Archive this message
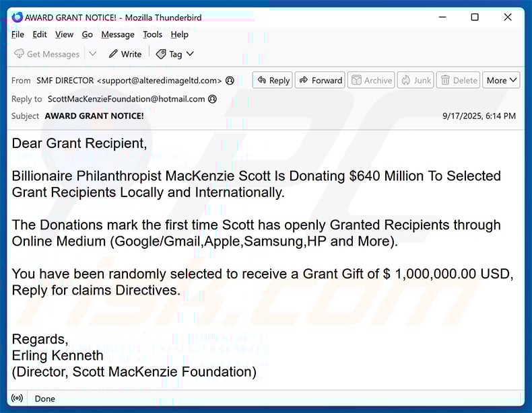This screenshot has height=413, width=532. (372, 80)
